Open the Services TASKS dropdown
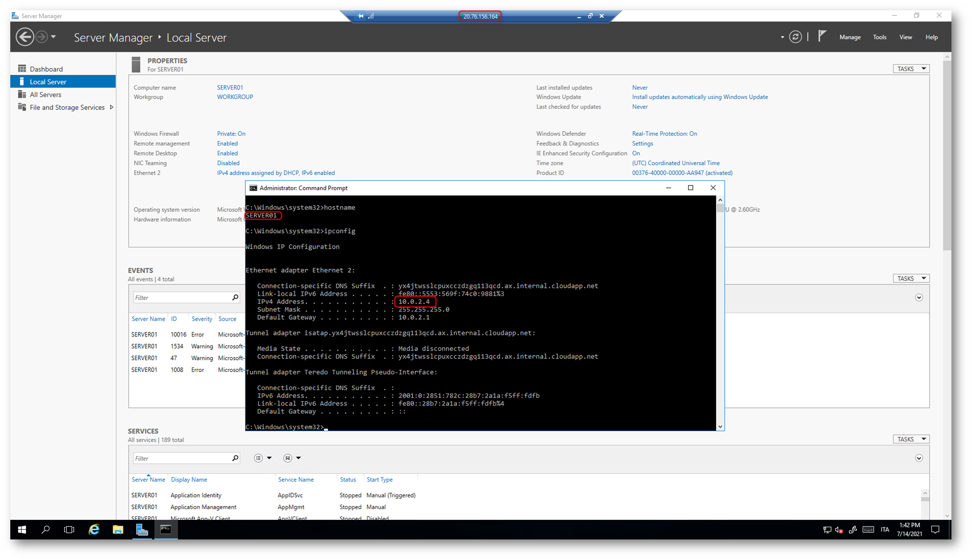Screen dimensions: 972x560 coord(911,439)
